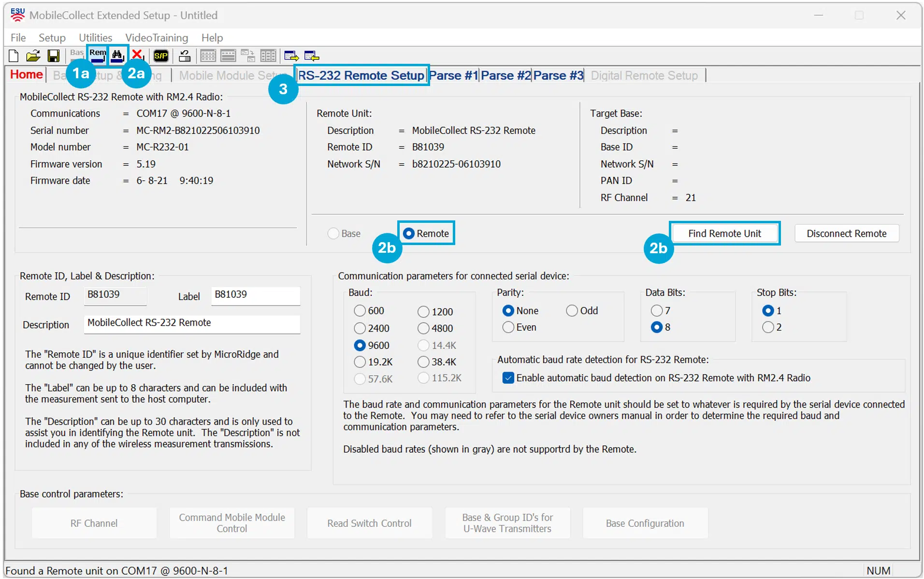Click into the Description input field

tap(192, 324)
